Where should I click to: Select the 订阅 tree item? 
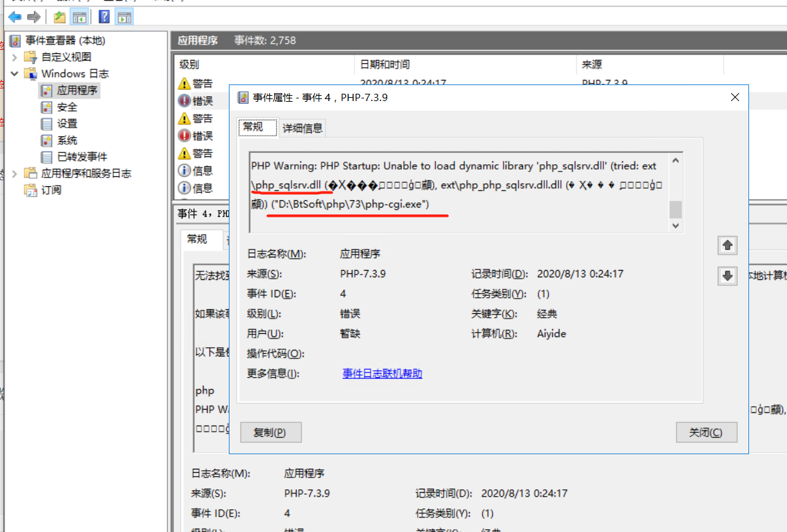click(51, 190)
